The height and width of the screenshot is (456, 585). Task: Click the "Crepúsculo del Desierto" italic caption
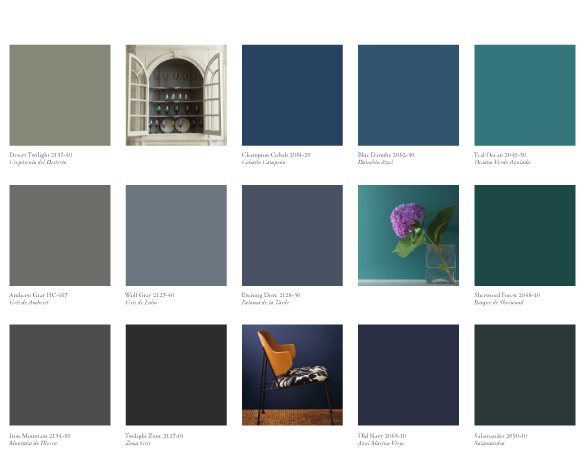point(38,162)
